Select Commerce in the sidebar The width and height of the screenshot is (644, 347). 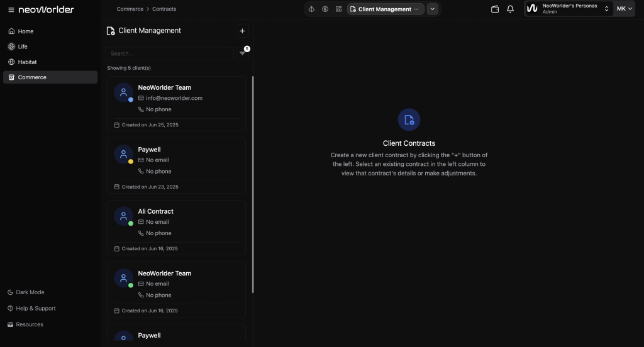point(50,77)
